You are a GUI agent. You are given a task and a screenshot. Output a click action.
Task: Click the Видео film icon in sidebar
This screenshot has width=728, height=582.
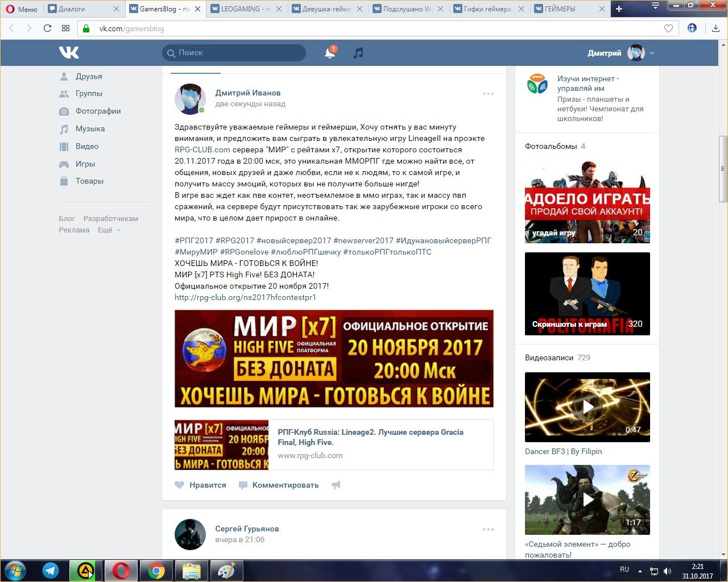click(64, 147)
